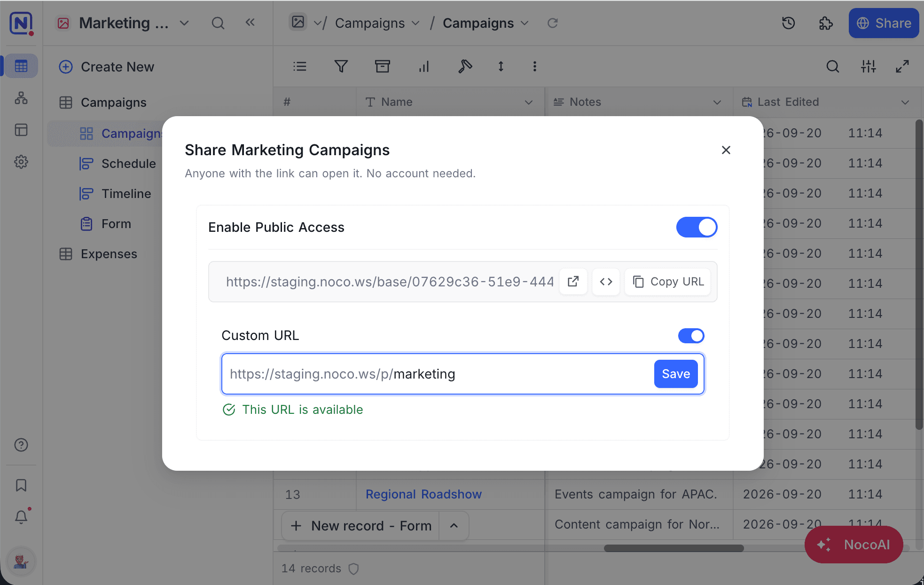This screenshot has width=924, height=585.
Task: Open the Campaigns table breadcrumb dropdown
Action: (415, 23)
